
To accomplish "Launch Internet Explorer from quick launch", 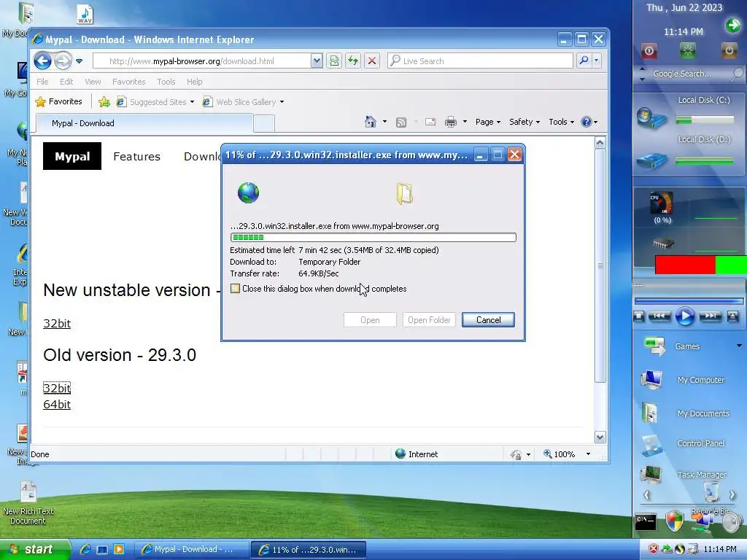I will coord(86,550).
